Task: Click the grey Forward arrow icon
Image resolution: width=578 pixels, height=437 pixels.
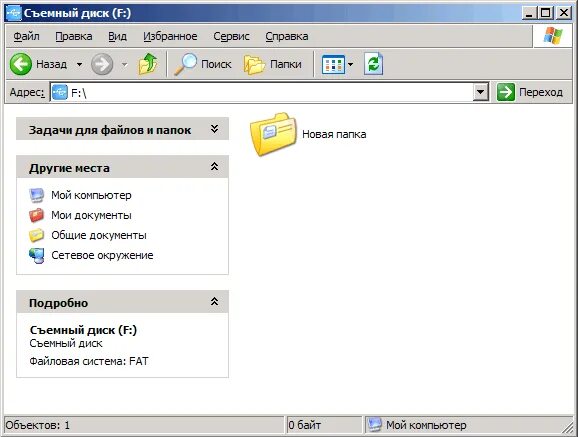Action: tap(102, 64)
